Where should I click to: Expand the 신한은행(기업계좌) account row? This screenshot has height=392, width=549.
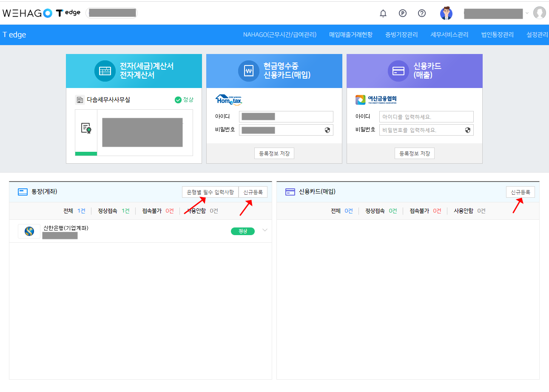click(265, 230)
